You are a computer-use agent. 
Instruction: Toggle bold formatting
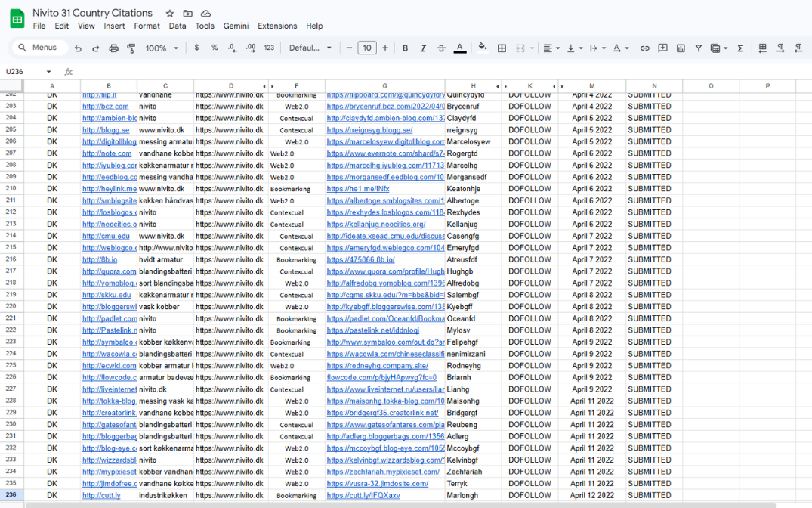tap(405, 48)
